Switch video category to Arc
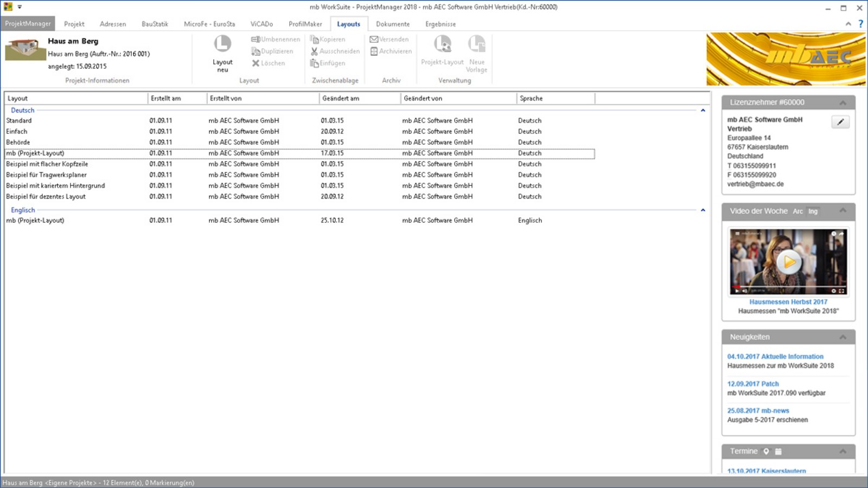 (797, 211)
